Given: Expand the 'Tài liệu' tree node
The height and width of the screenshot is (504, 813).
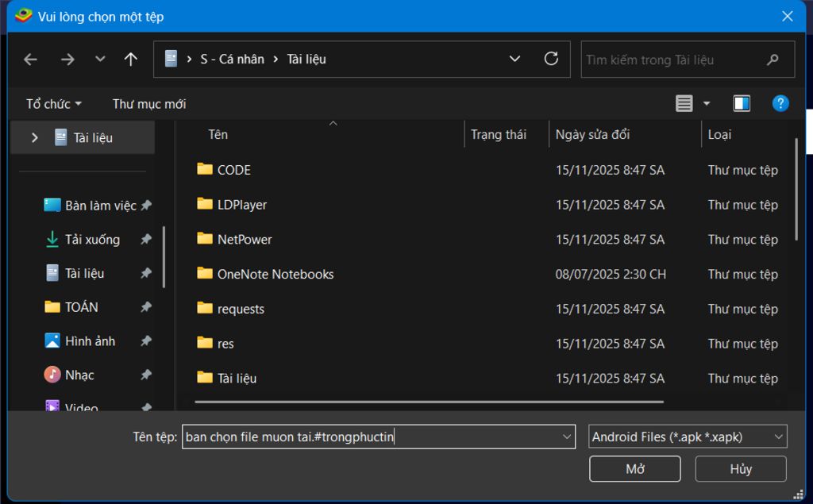Looking at the screenshot, I should (x=34, y=138).
